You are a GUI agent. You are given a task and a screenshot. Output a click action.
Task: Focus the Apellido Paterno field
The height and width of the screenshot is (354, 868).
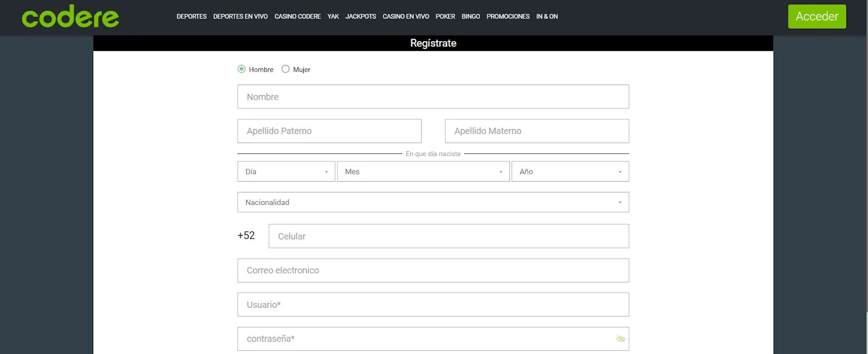coord(329,131)
